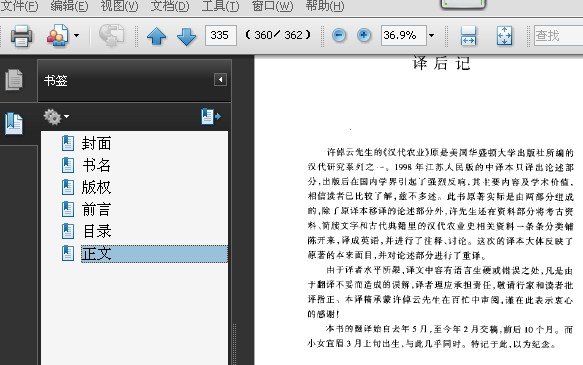The image size is (583, 365).
Task: Open the 文件(F) menu
Action: point(19,6)
